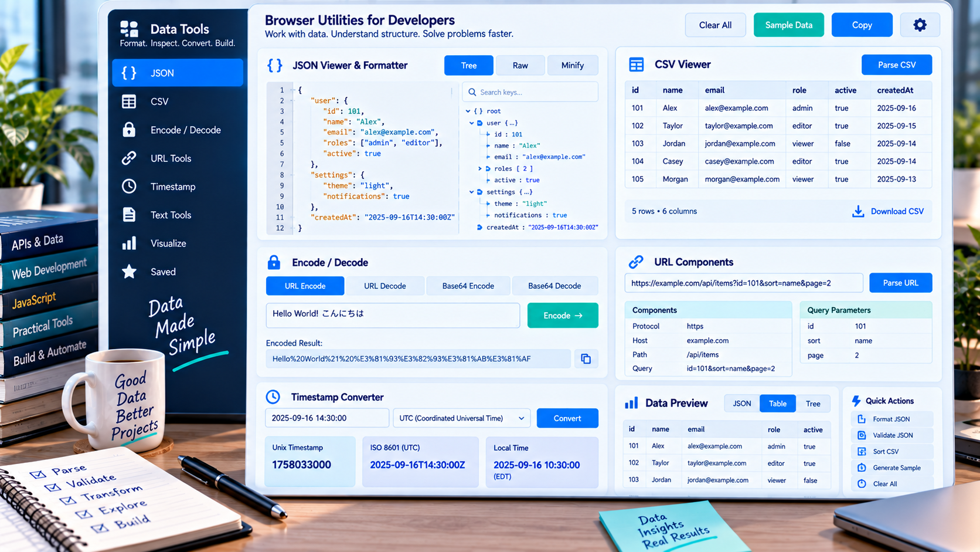The height and width of the screenshot is (552, 980).
Task: Click the Download CSV arrow icon
Action: pyautogui.click(x=858, y=211)
